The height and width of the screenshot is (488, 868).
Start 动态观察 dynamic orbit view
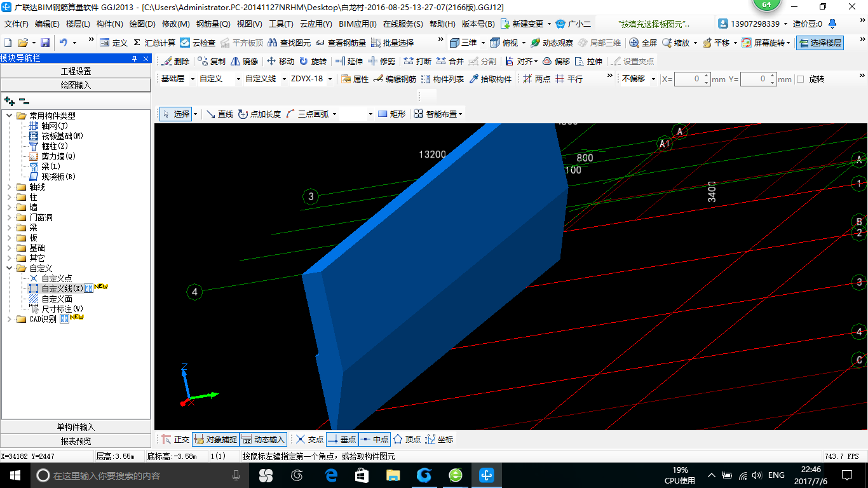point(552,43)
